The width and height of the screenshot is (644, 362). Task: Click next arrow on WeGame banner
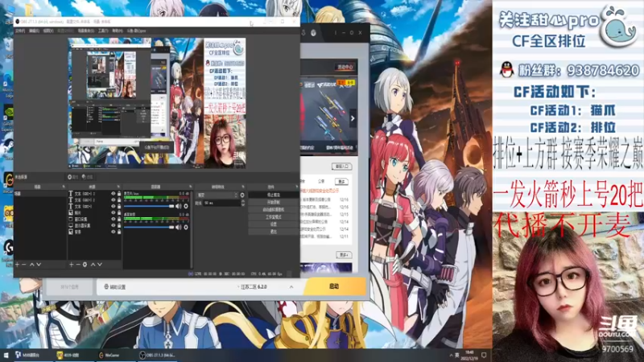coord(353,118)
